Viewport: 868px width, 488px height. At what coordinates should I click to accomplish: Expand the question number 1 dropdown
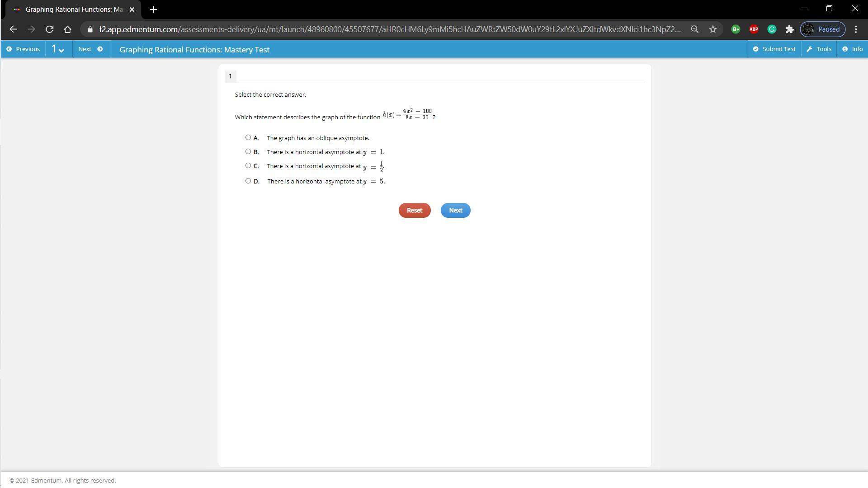coord(58,49)
